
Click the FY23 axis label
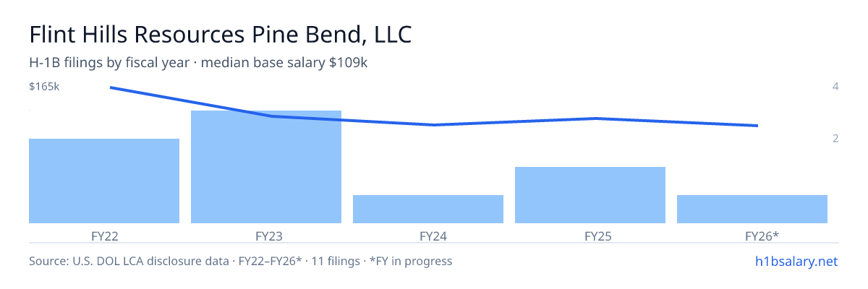(x=266, y=236)
